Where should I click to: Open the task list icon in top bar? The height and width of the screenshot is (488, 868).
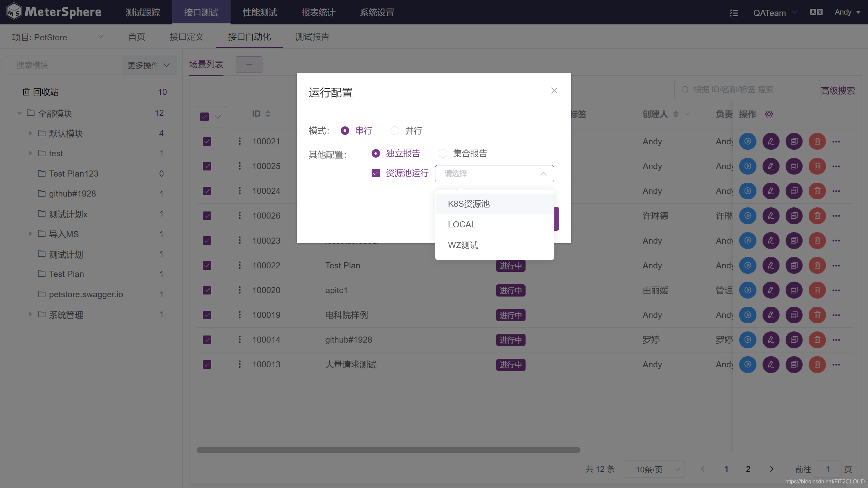734,13
